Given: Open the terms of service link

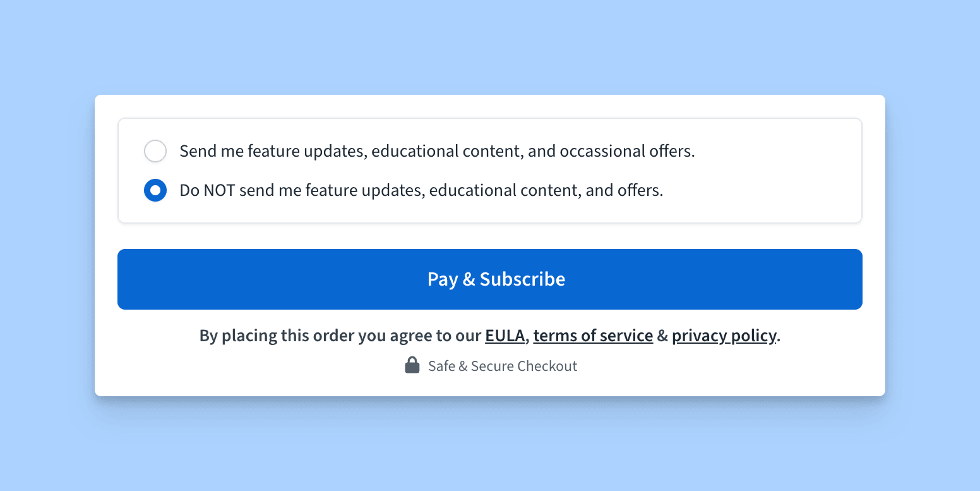Looking at the screenshot, I should click(593, 336).
